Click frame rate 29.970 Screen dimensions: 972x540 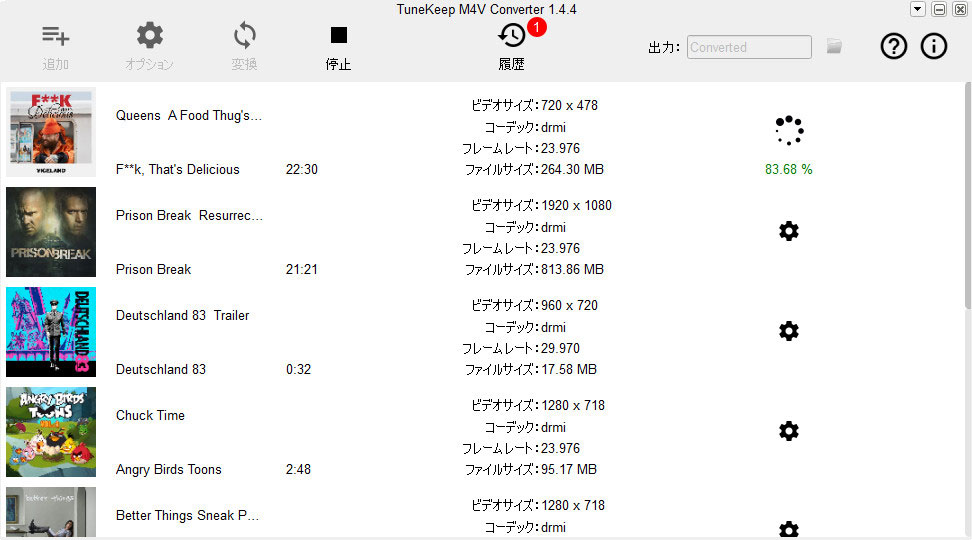(560, 348)
